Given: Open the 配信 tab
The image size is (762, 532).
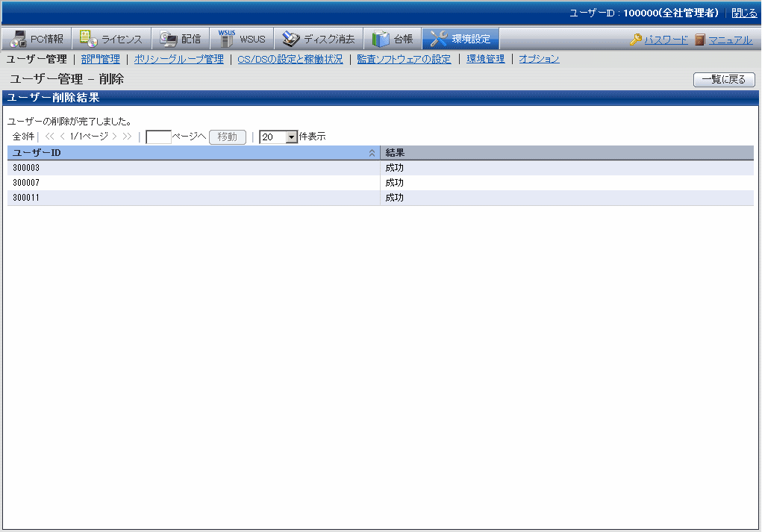Looking at the screenshot, I should click(x=181, y=39).
